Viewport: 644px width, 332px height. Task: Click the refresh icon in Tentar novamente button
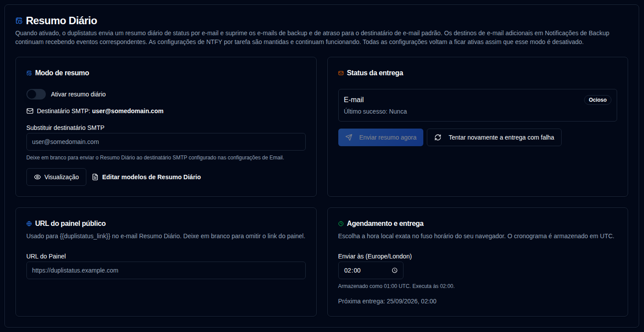tap(438, 137)
